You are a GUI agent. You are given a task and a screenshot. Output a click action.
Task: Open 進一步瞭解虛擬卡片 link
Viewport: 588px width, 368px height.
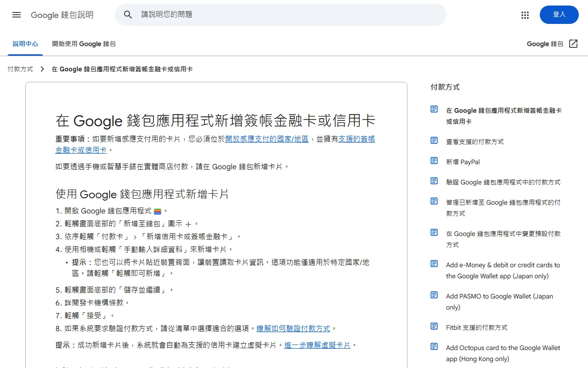click(x=317, y=345)
